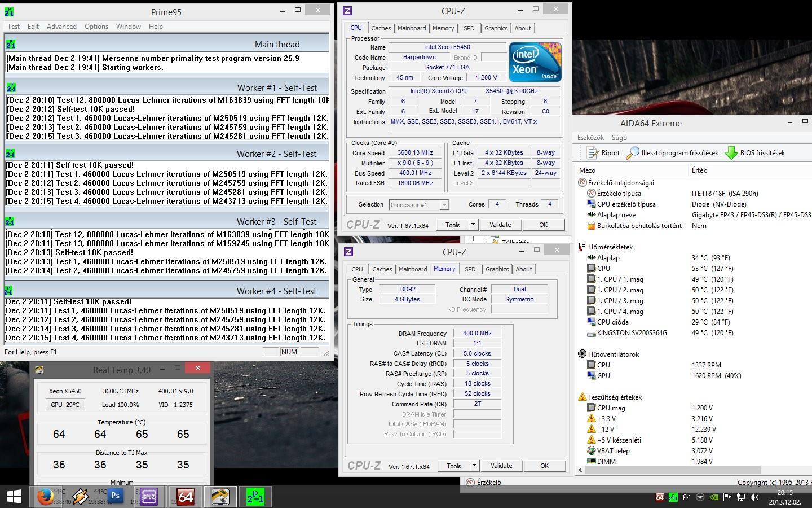Click OK button in top CPU-Z

pyautogui.click(x=543, y=225)
